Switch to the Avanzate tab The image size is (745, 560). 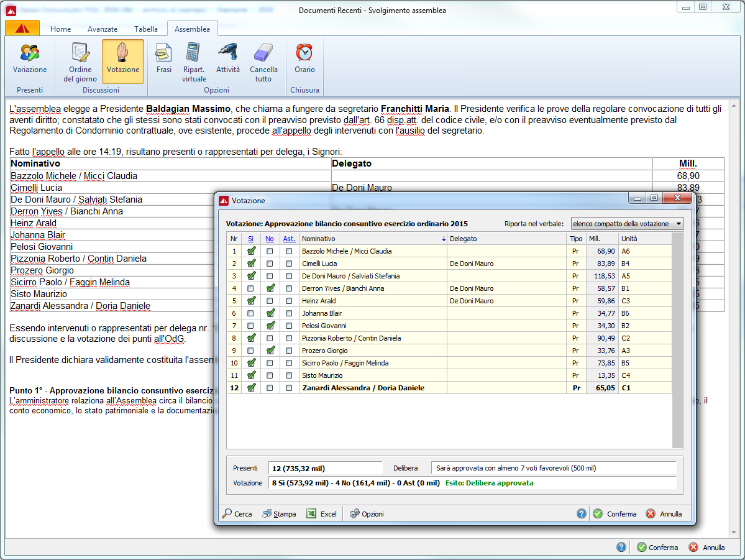[x=102, y=29]
